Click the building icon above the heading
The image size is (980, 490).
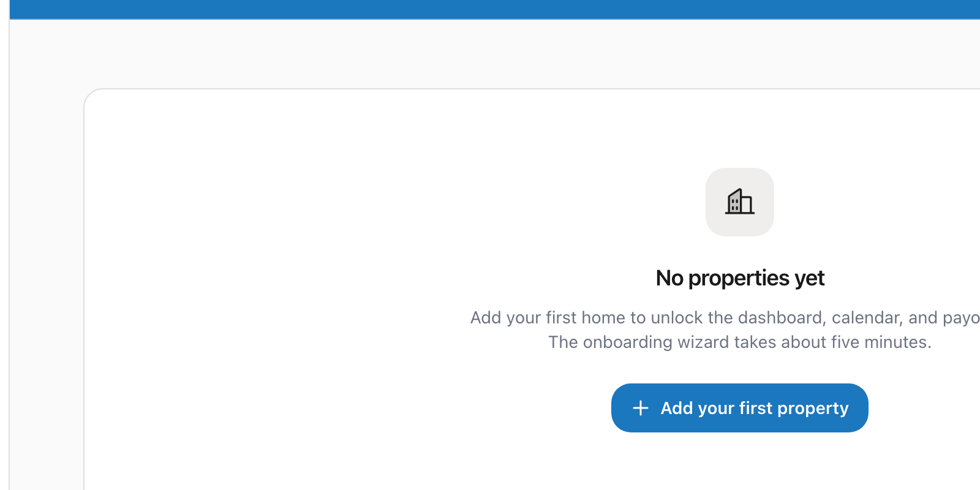[739, 202]
